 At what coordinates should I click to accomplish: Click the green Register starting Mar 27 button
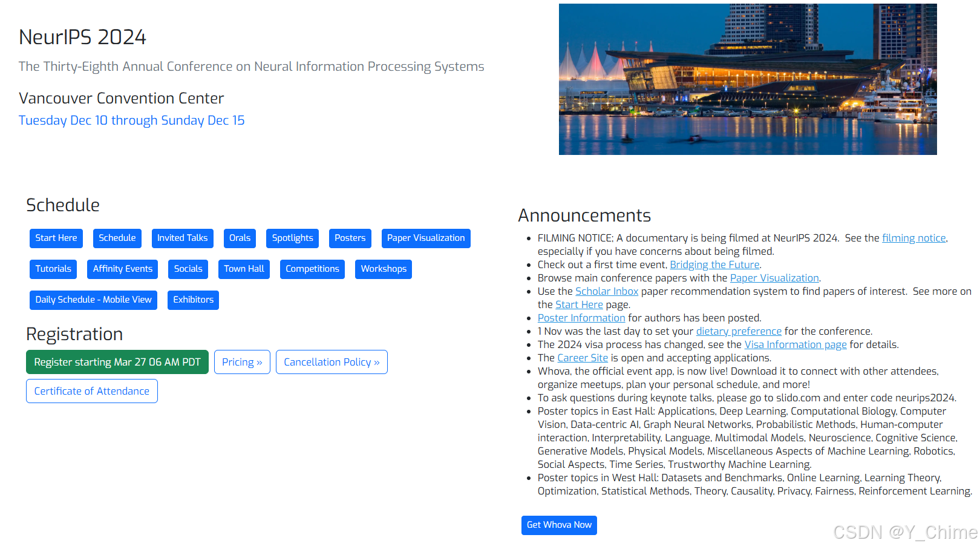point(117,362)
